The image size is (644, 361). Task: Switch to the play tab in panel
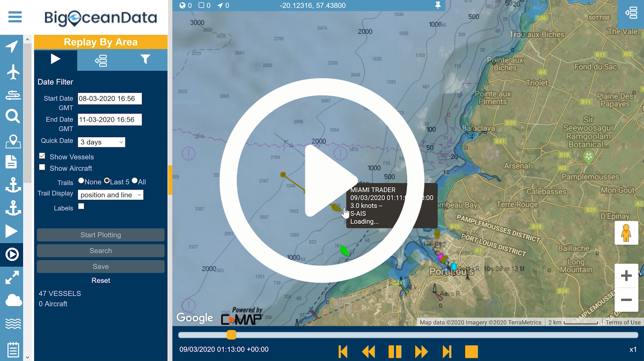coord(55,59)
